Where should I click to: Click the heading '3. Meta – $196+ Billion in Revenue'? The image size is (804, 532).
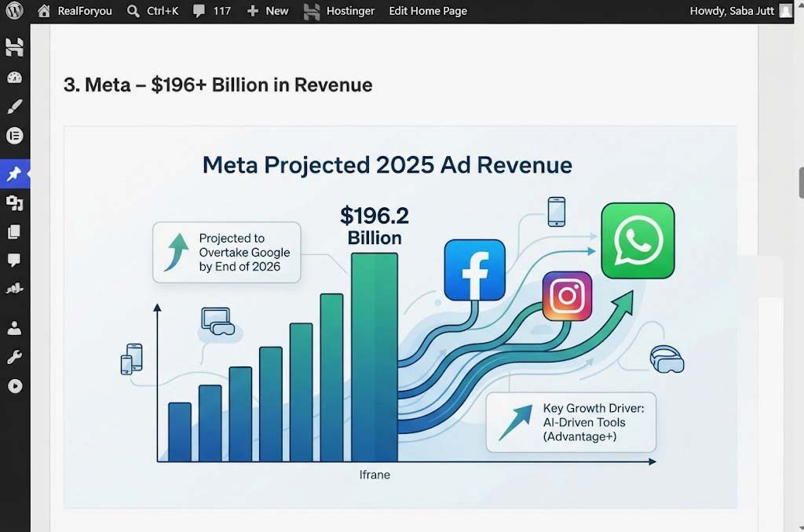click(x=218, y=85)
